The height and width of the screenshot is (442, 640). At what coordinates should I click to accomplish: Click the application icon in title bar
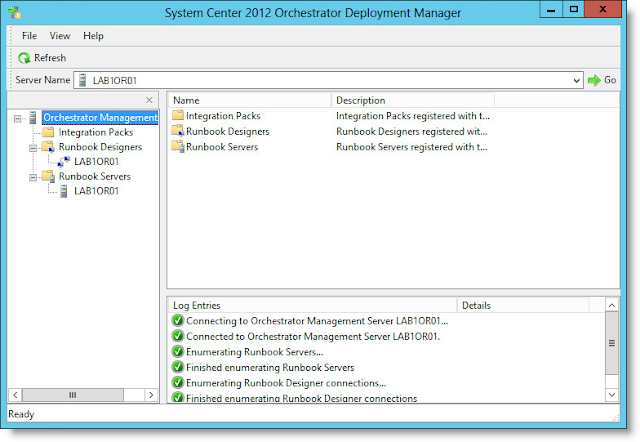[x=15, y=12]
